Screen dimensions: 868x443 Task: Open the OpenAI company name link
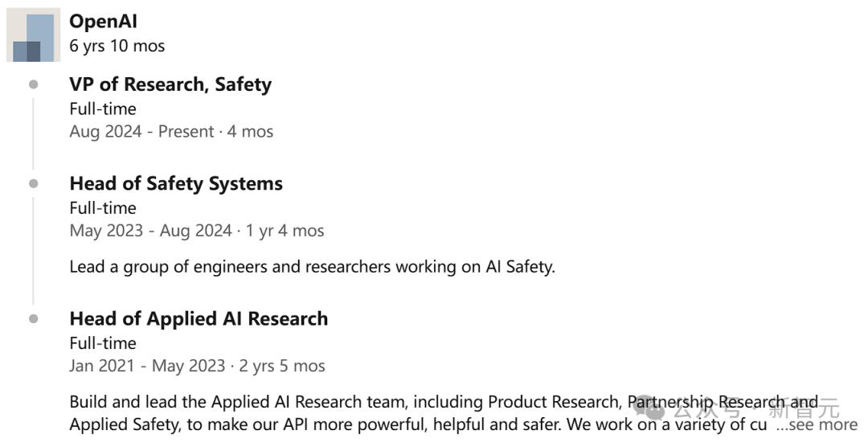pyautogui.click(x=103, y=22)
